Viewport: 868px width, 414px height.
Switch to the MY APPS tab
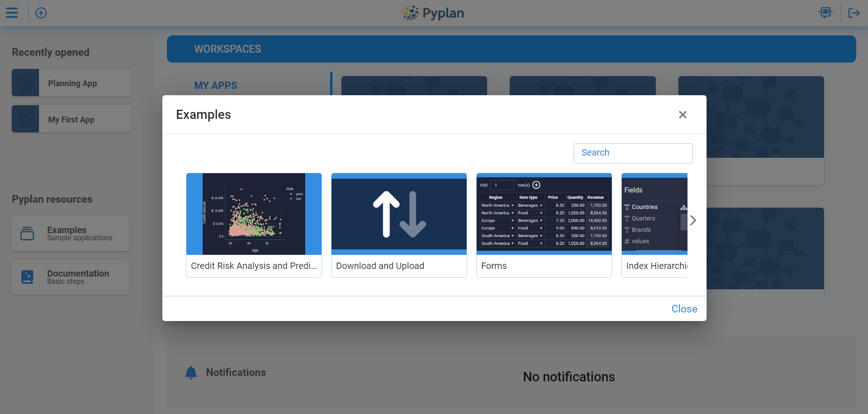[x=215, y=85]
